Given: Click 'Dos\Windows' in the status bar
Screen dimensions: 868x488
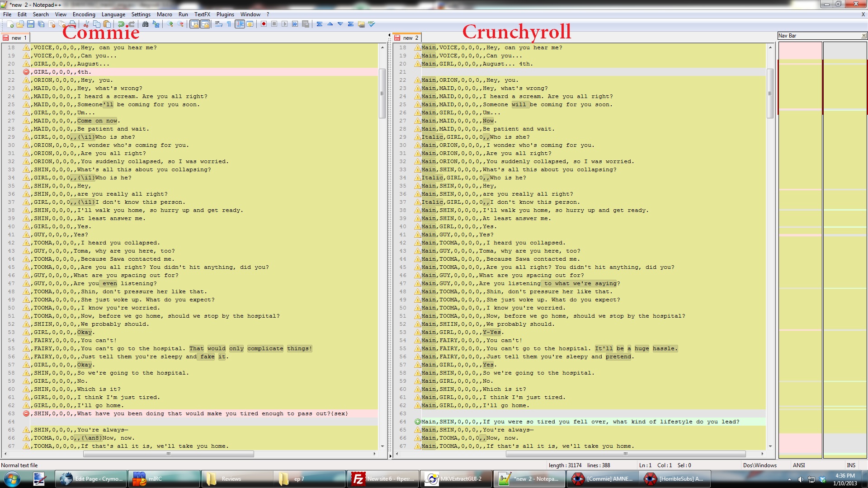Looking at the screenshot, I should click(x=759, y=465).
